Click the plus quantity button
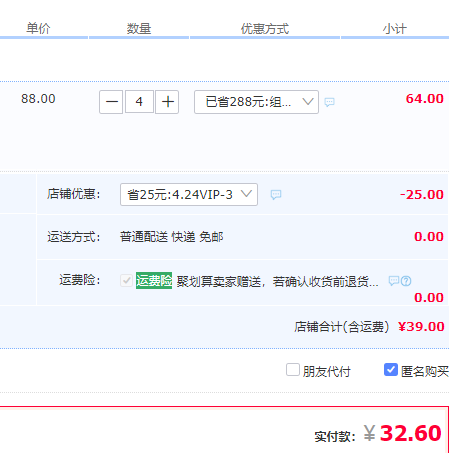Viewport: 473px width, 453px height. click(x=167, y=102)
